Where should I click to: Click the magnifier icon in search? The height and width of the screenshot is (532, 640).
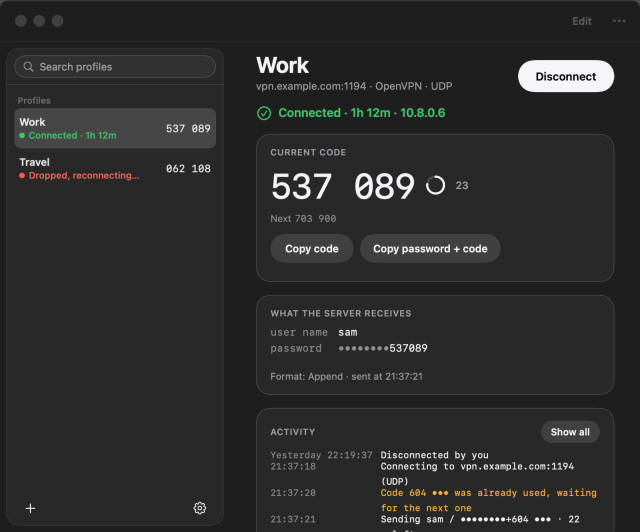click(28, 67)
